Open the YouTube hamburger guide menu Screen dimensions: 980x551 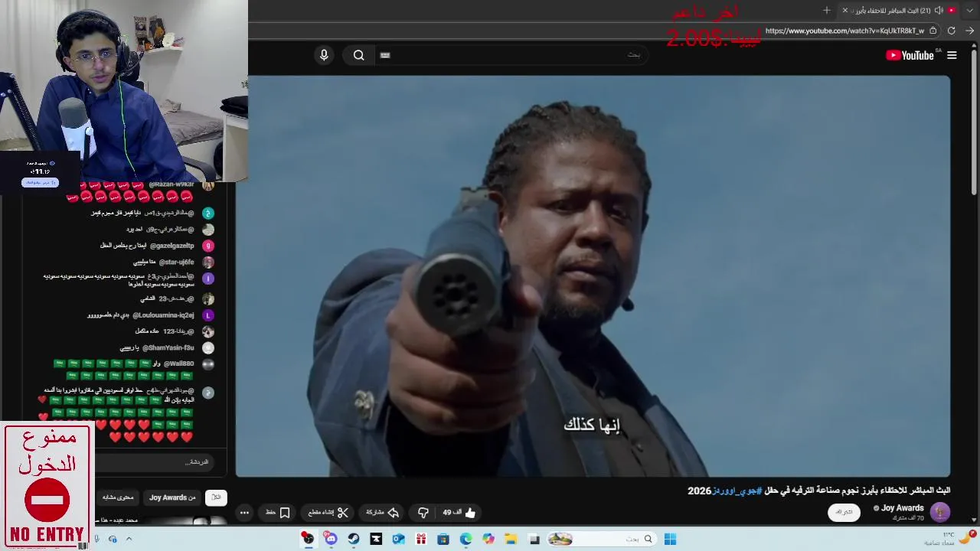coord(952,55)
